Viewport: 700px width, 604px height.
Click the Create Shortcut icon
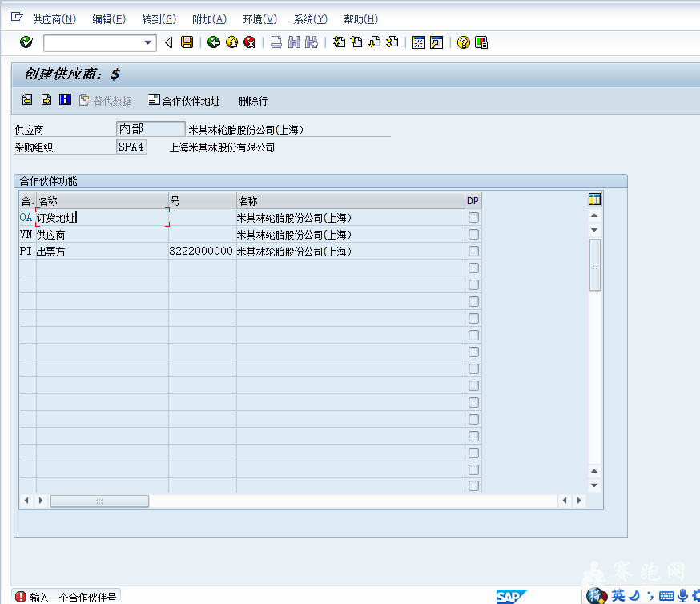[x=436, y=42]
